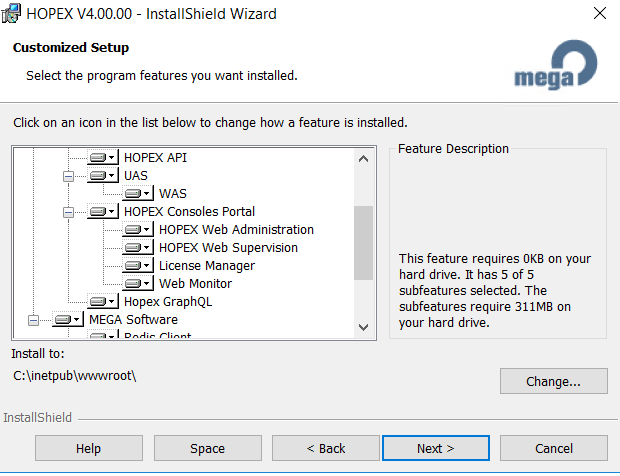Click the Next button
The height and width of the screenshot is (476, 620).
(435, 449)
